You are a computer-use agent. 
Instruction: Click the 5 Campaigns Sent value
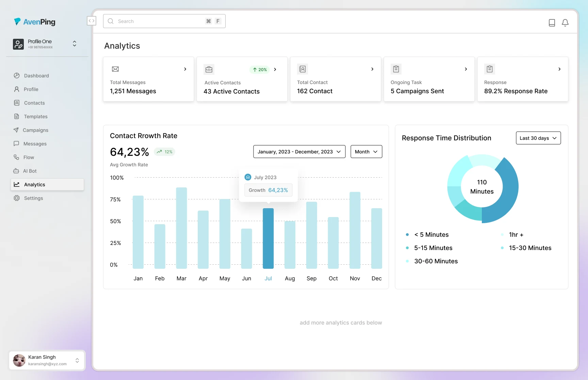point(417,91)
